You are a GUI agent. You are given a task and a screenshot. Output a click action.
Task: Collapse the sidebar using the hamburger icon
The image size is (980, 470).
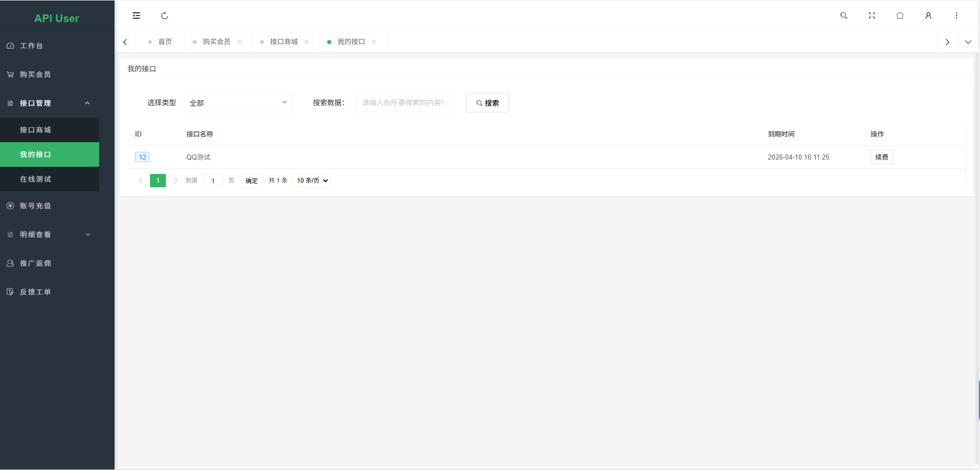[x=136, y=15]
